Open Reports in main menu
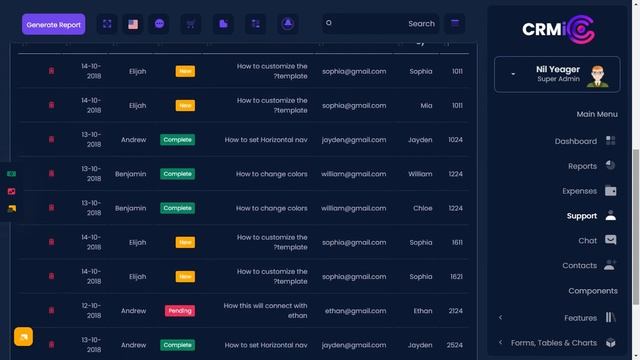 point(582,166)
